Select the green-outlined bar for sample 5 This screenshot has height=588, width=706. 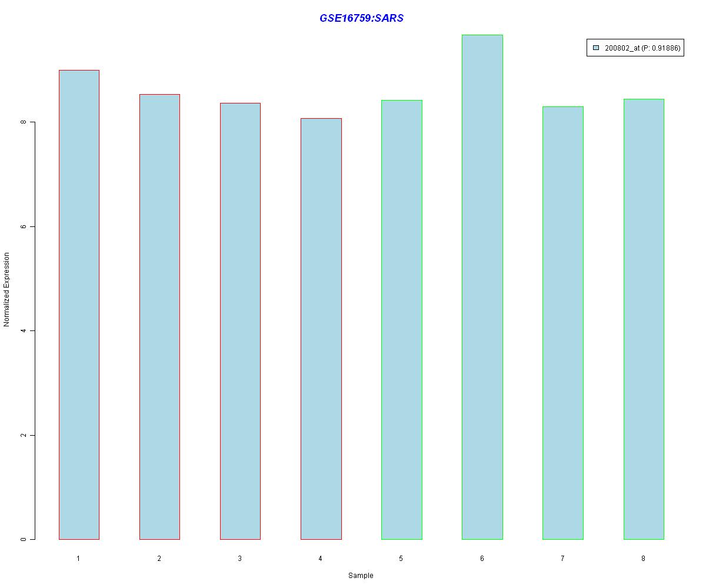coord(402,320)
